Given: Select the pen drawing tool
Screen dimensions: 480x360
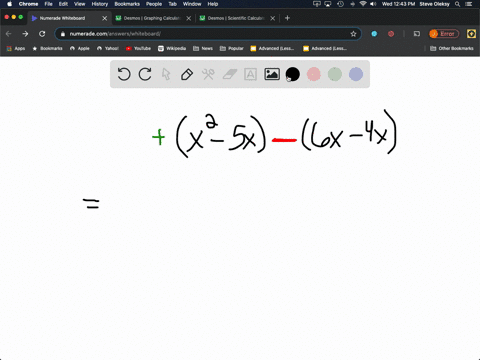Looking at the screenshot, I should [x=187, y=74].
